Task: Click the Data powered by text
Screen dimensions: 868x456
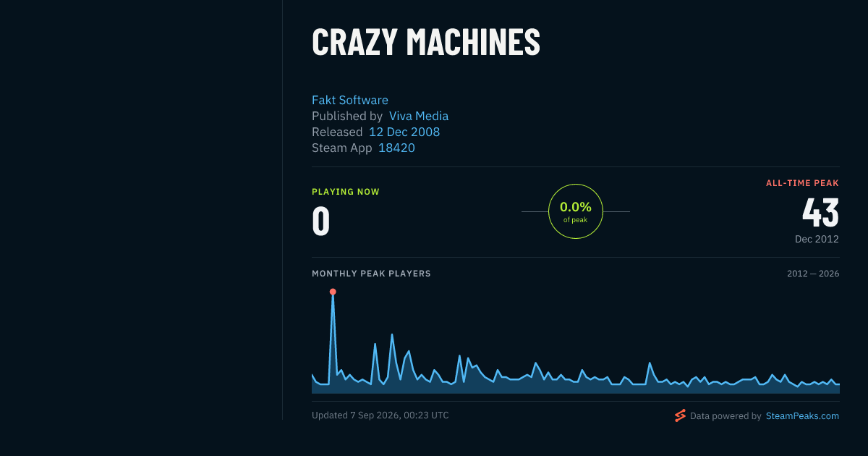Action: (x=726, y=416)
